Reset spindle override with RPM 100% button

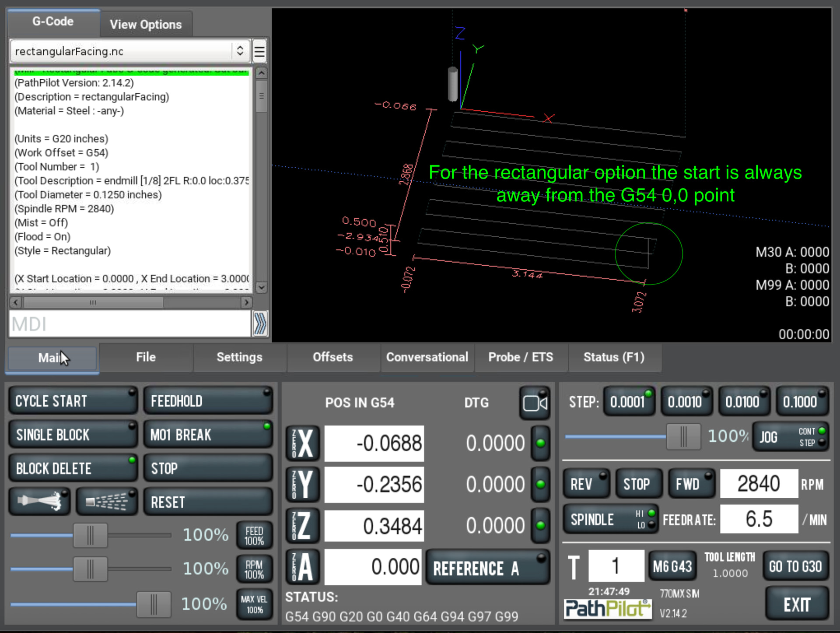[254, 569]
